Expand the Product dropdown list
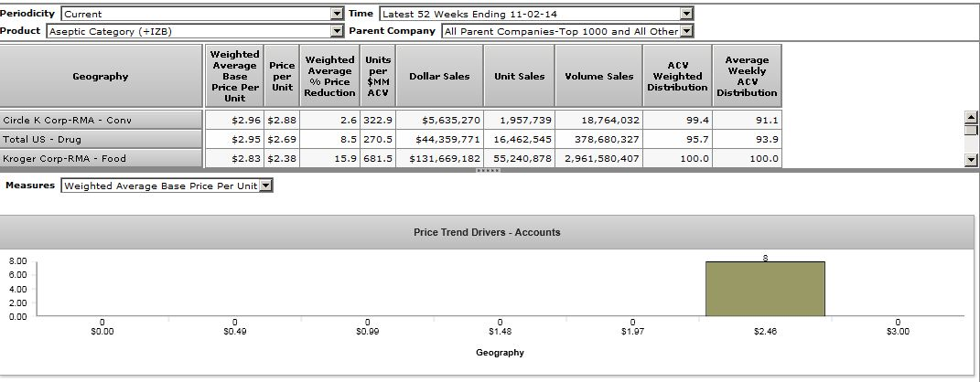The width and height of the screenshot is (980, 382). pyautogui.click(x=336, y=31)
